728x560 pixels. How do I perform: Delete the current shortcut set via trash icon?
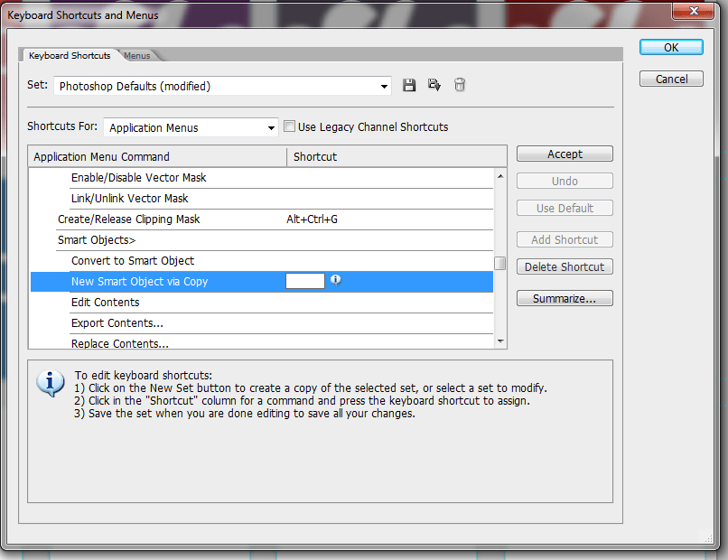click(x=460, y=84)
